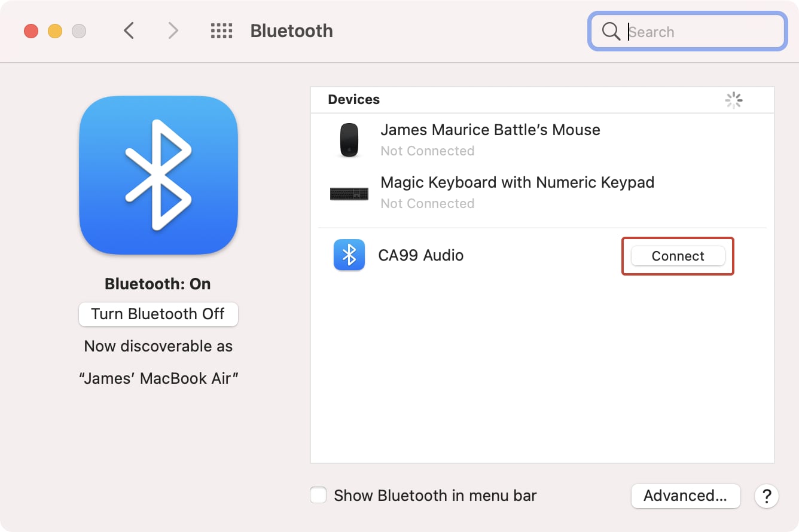
Task: Turn Bluetooth Off
Action: 158,314
